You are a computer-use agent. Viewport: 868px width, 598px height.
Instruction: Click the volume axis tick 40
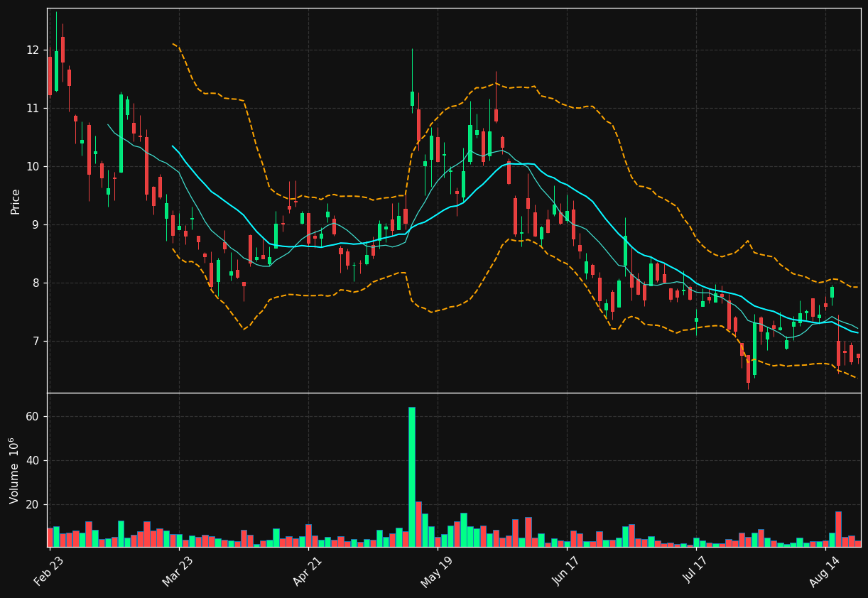tap(33, 460)
